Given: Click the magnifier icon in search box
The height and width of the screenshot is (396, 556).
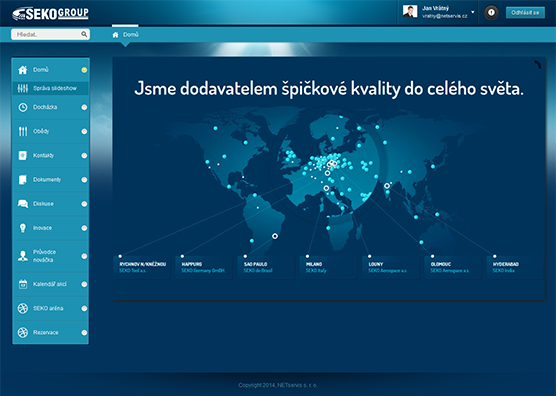Looking at the screenshot, I should (84, 34).
